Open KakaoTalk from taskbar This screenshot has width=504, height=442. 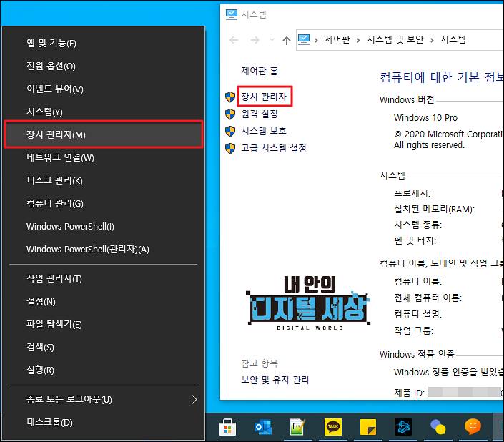[333, 427]
